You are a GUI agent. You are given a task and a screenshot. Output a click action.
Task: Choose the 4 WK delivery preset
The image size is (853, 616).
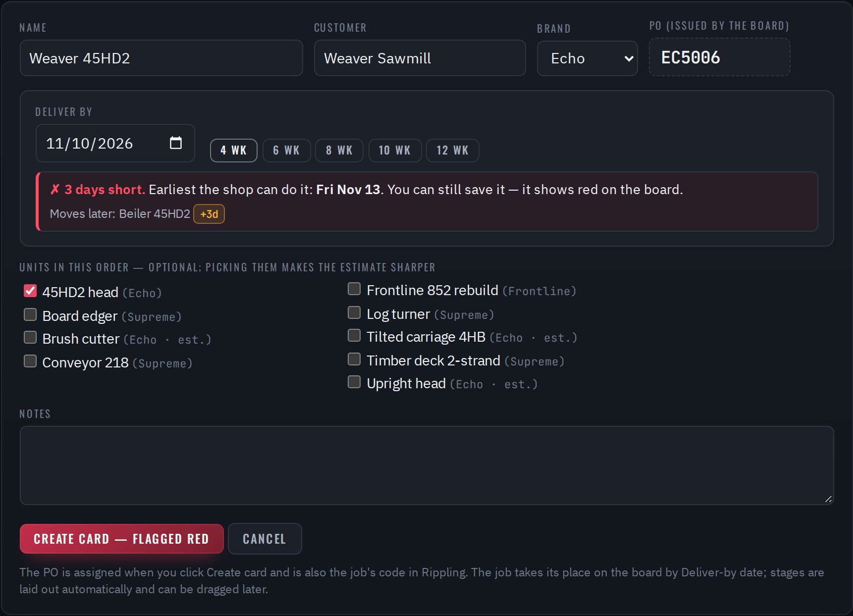[x=234, y=151]
